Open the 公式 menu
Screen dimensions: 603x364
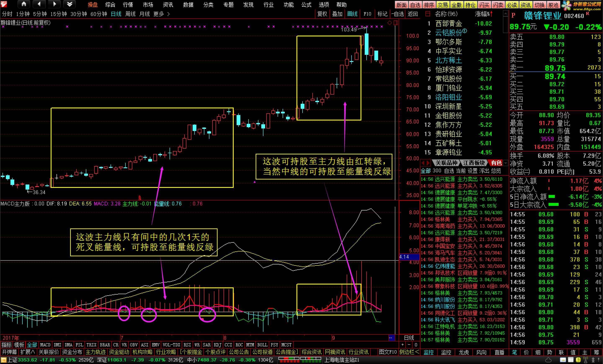point(306,5)
